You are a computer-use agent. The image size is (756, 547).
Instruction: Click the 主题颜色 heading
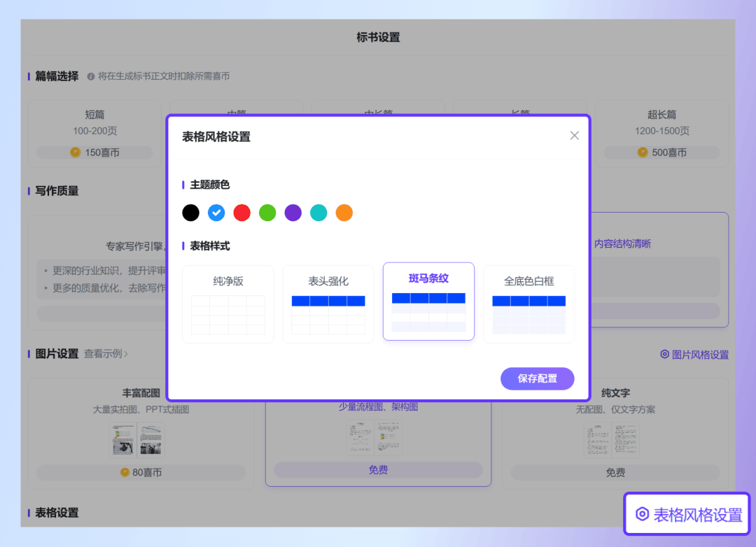pos(210,185)
